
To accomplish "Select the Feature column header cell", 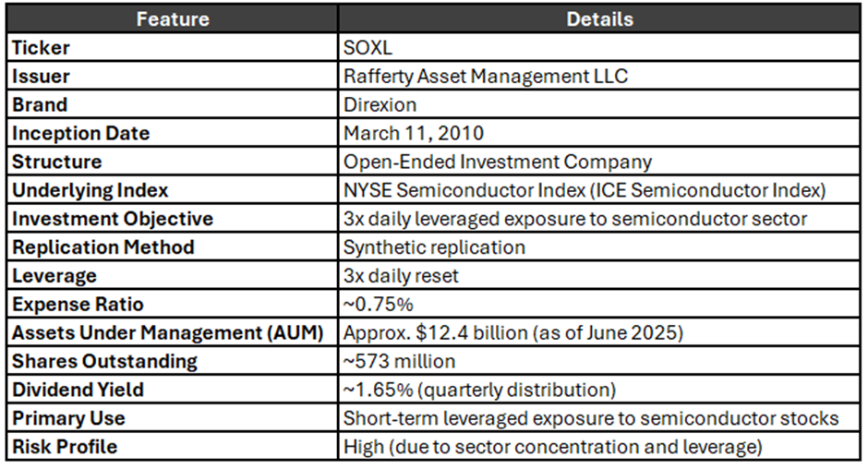I will pos(173,18).
